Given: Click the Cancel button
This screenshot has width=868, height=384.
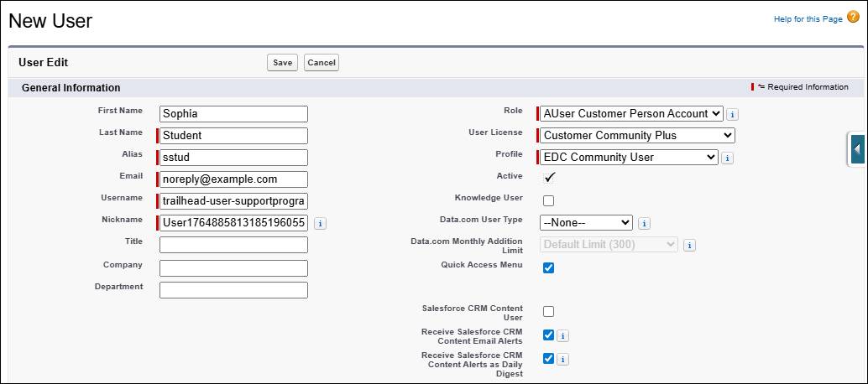Looking at the screenshot, I should pos(322,62).
